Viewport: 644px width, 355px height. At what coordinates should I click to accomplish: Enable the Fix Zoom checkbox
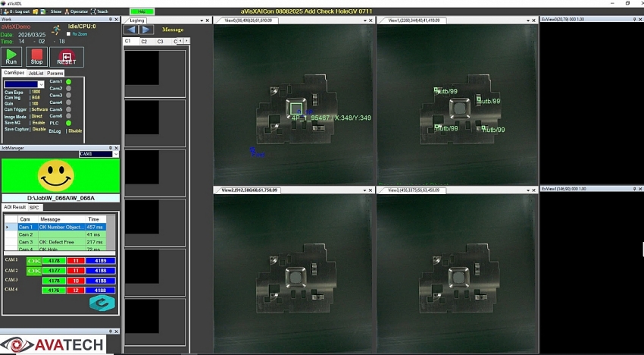tap(70, 34)
